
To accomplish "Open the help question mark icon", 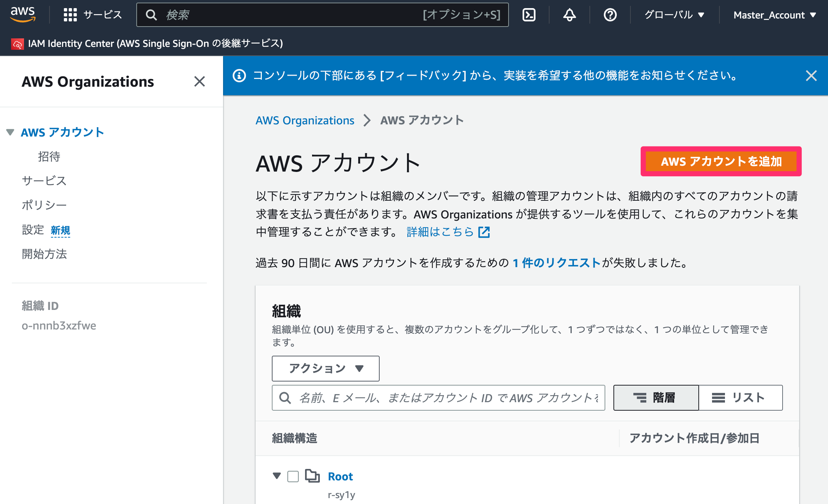I will [x=610, y=15].
